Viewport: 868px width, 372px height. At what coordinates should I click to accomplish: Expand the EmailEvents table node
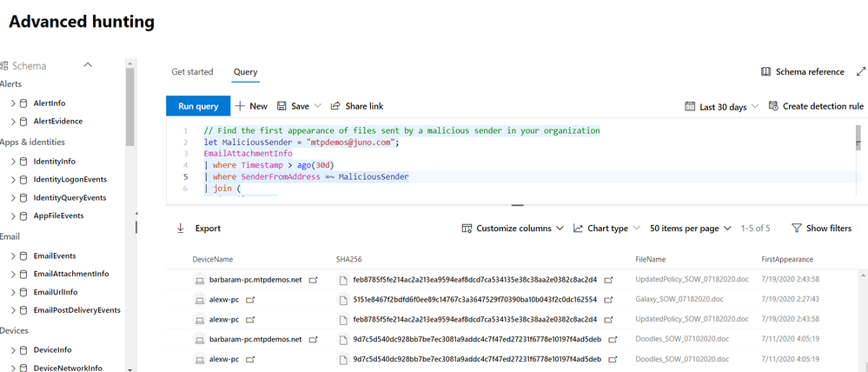click(x=13, y=256)
